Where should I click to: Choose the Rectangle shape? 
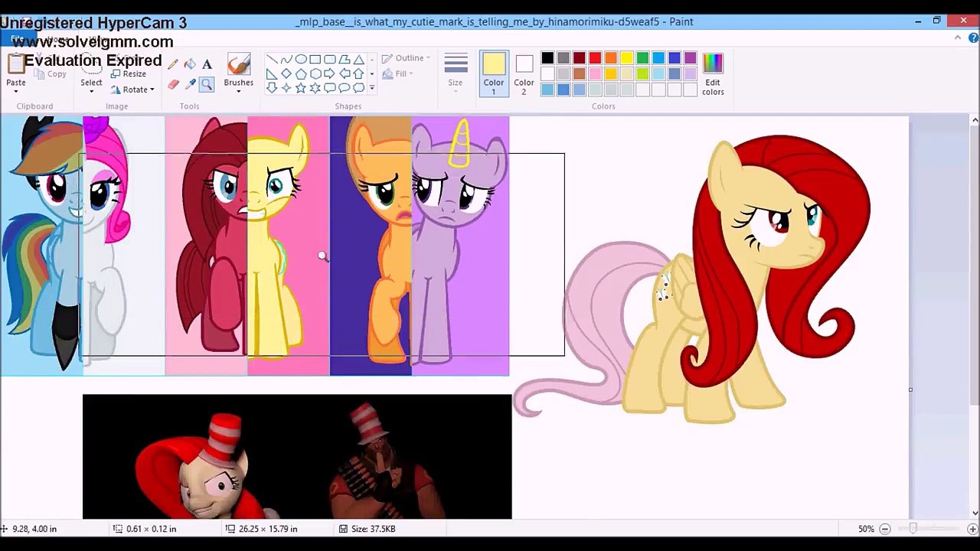click(315, 60)
